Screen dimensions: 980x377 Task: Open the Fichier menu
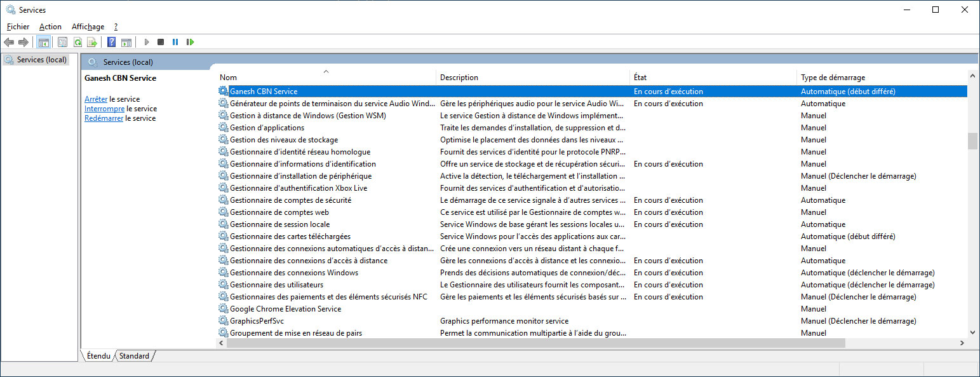point(18,27)
